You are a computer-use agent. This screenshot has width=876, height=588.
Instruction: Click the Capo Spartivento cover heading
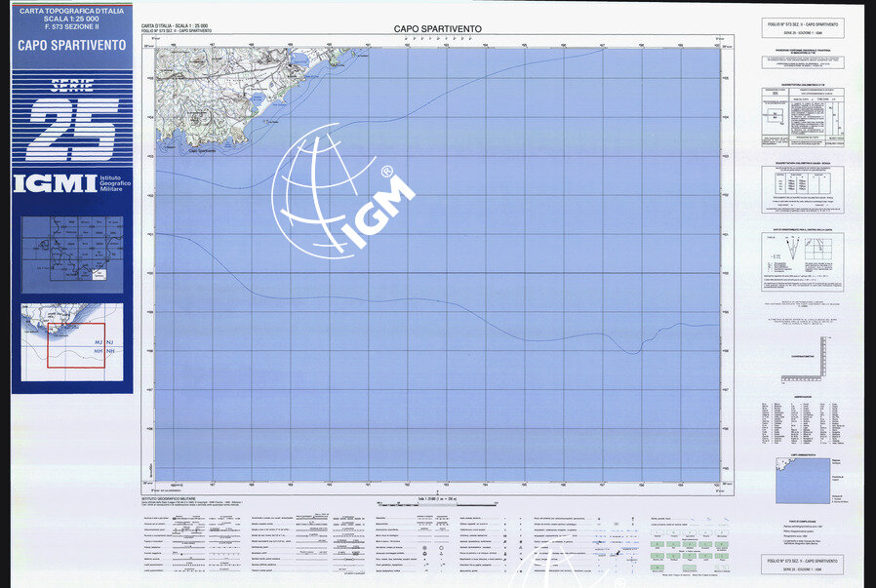pos(71,45)
